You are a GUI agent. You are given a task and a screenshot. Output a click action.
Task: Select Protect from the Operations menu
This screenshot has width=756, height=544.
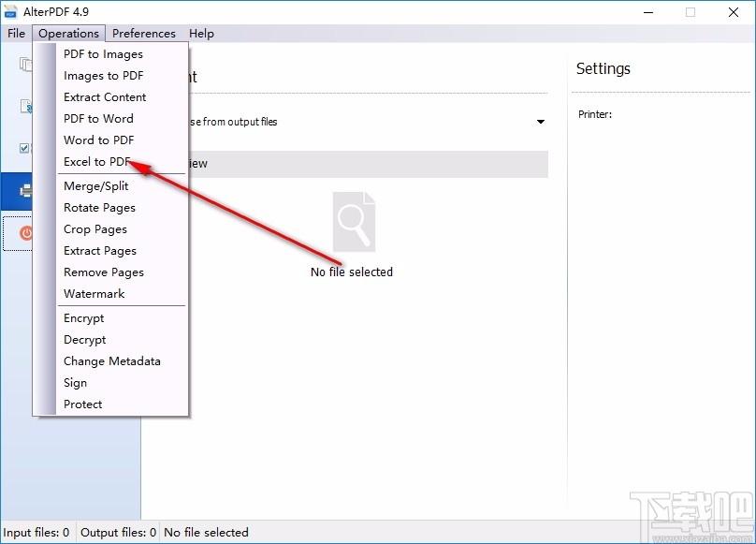tap(83, 404)
